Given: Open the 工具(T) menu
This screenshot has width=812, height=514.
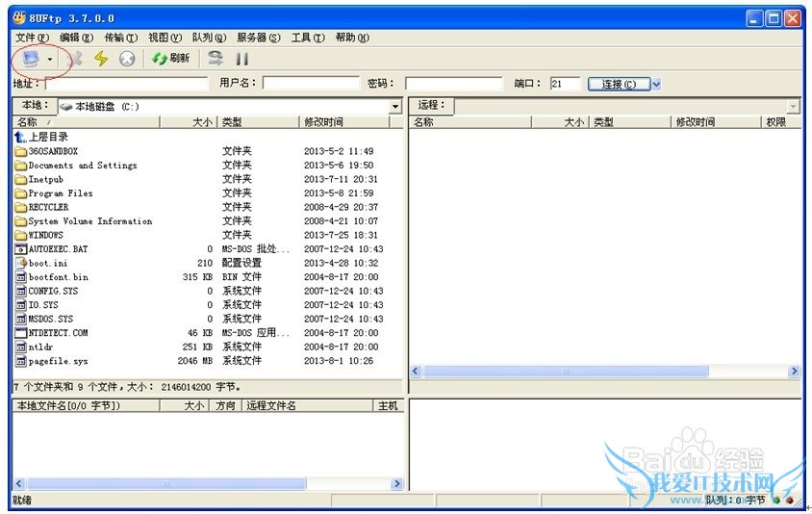Looking at the screenshot, I should 308,38.
